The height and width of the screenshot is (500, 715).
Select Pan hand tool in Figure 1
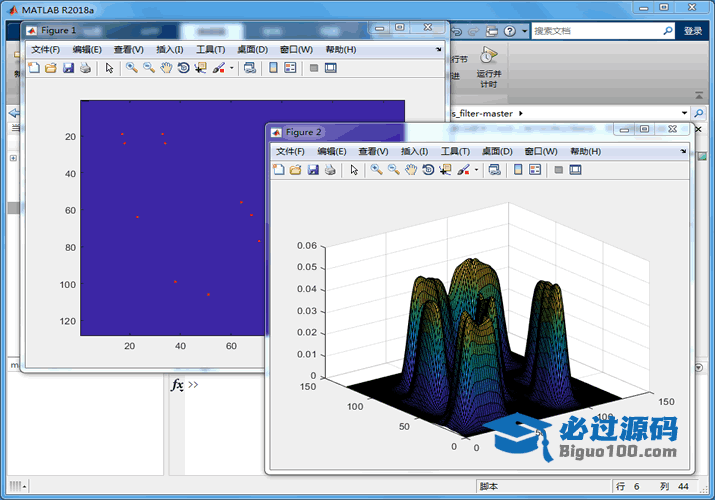166,68
